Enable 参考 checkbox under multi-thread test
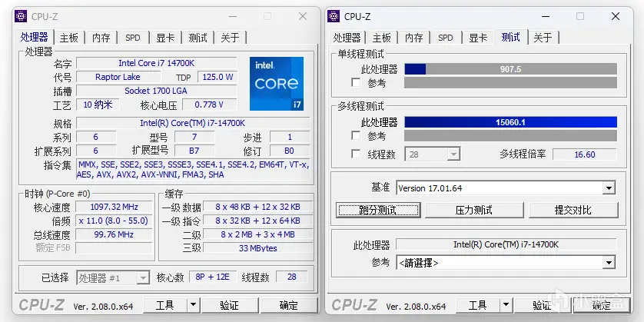This screenshot has width=644, height=322. (356, 135)
